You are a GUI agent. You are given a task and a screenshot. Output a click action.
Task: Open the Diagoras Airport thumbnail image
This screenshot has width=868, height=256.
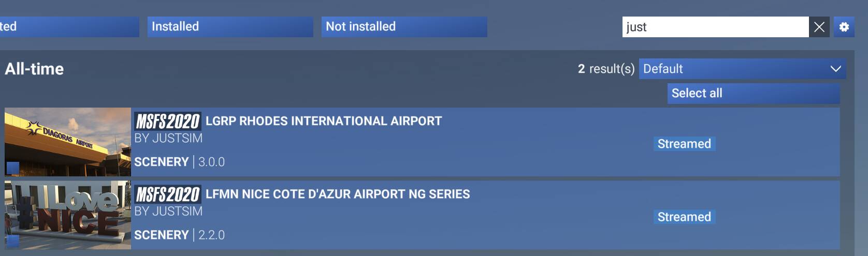coord(68,142)
